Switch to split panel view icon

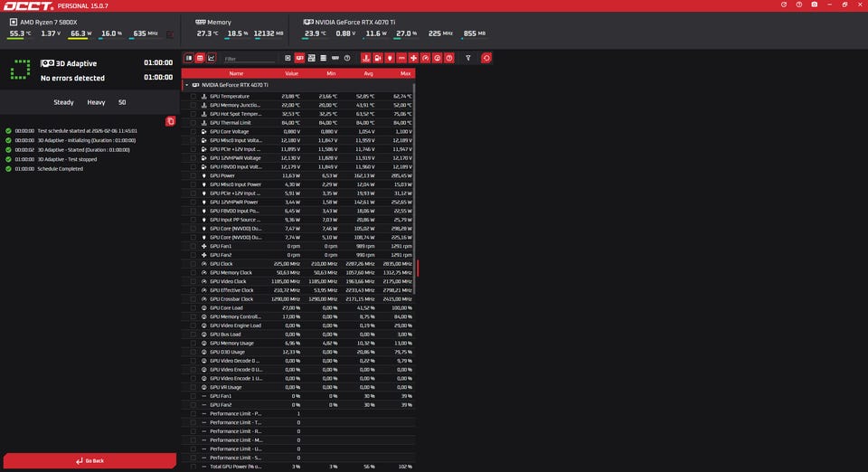(x=189, y=58)
